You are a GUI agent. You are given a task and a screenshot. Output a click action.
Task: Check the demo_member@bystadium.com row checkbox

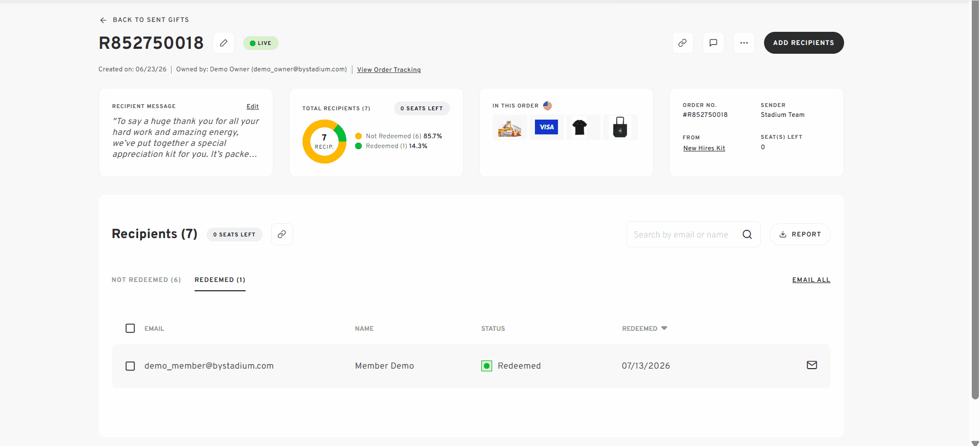coord(130,366)
